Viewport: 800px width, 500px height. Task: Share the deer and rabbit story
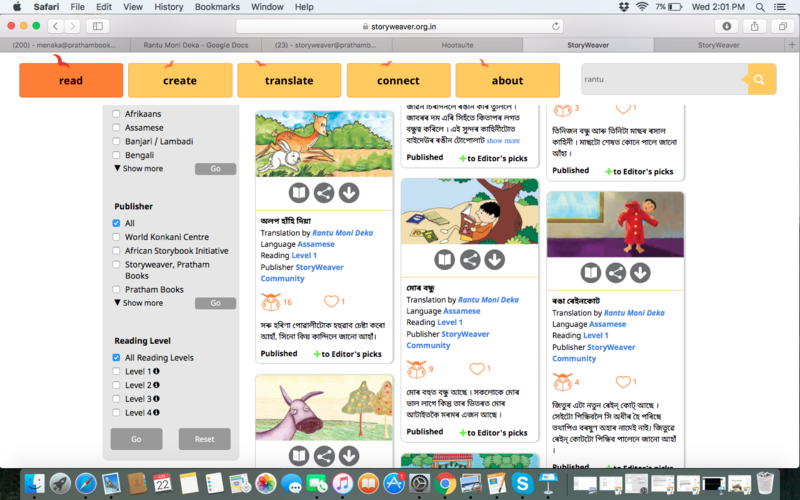[x=324, y=193]
